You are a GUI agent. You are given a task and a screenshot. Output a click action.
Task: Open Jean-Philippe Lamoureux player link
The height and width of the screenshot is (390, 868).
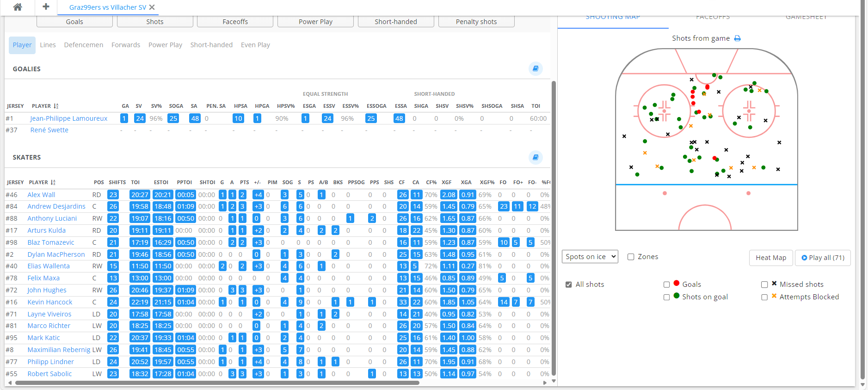tap(69, 118)
